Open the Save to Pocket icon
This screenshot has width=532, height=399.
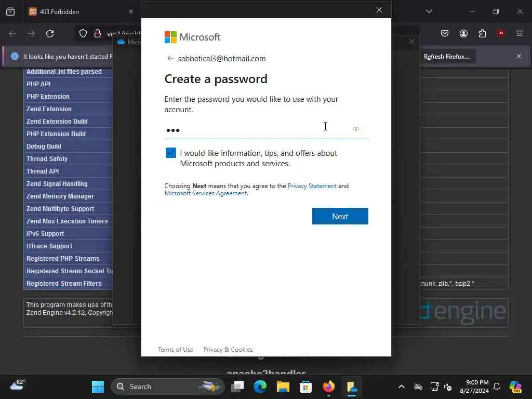[445, 33]
